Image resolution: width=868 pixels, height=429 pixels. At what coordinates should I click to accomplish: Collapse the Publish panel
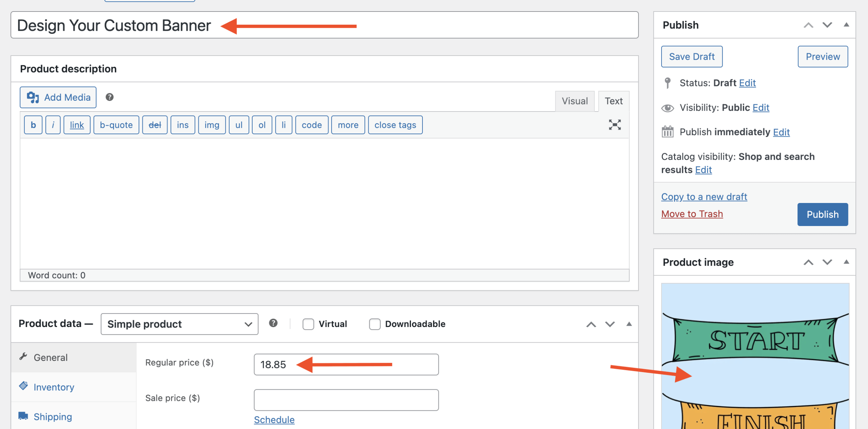(x=846, y=24)
